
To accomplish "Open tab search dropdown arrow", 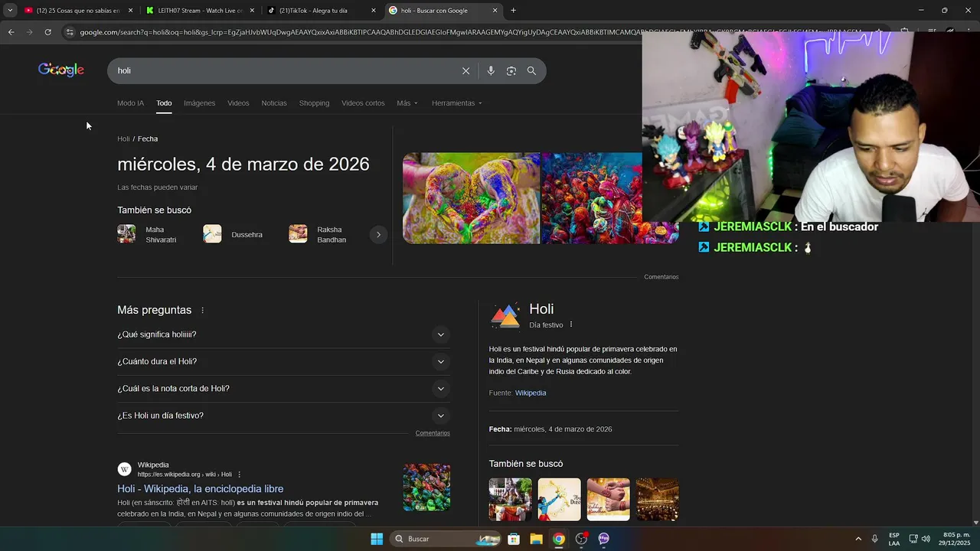I will (x=10, y=11).
